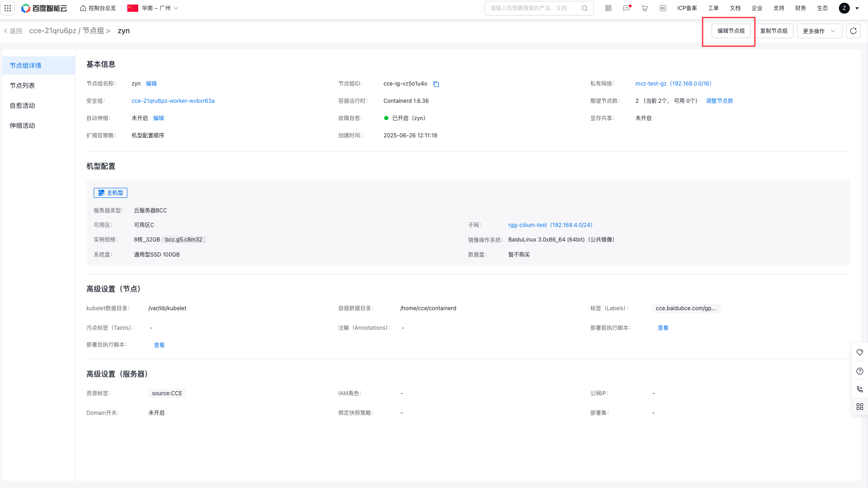Click the 复制节点组 button

tap(774, 31)
